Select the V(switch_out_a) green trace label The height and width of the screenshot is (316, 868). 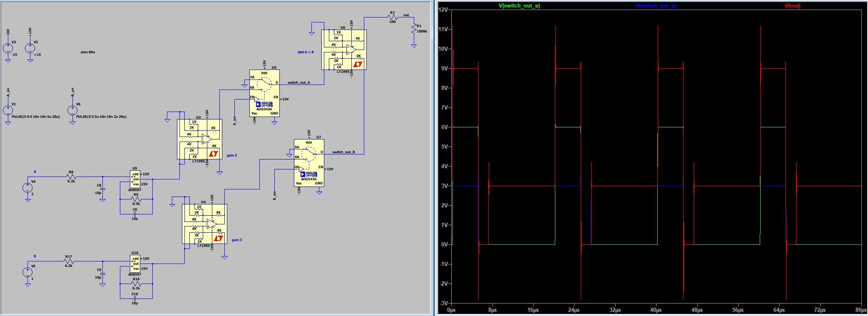pyautogui.click(x=519, y=6)
